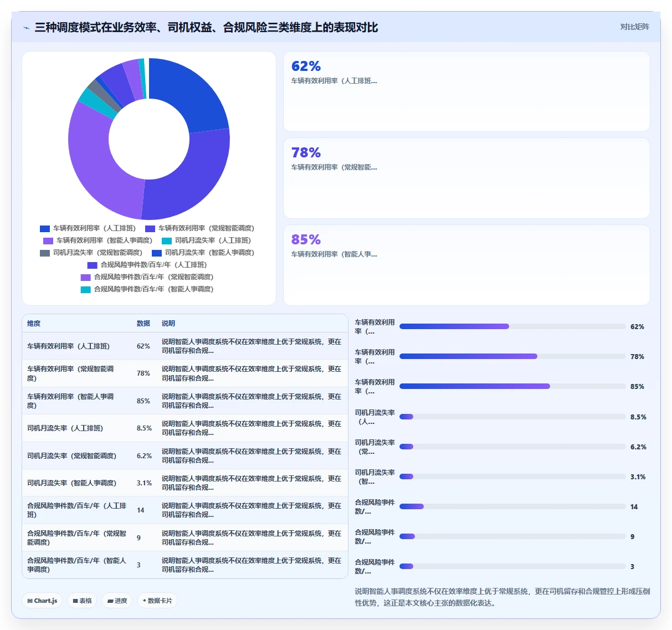The image size is (672, 630).
Task: Click the 对比矩阵 tag in the header
Action: coord(634,27)
